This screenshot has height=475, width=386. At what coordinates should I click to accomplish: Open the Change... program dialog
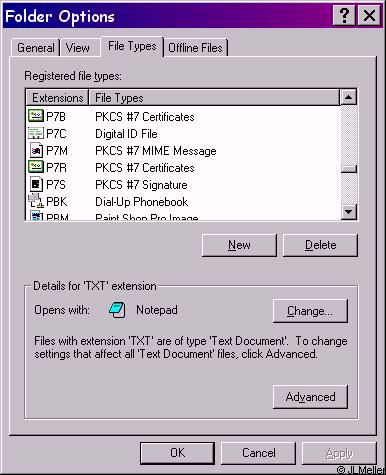310,311
